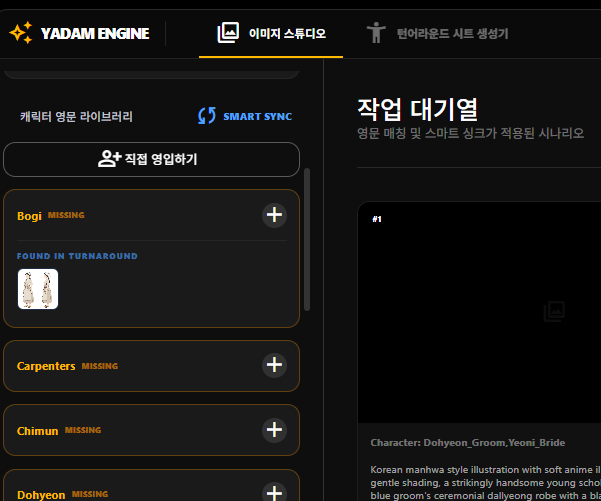Click the character library vertical scrollbar

[307, 239]
